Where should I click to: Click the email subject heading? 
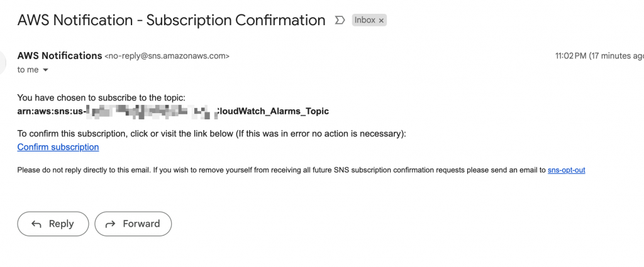[x=171, y=20]
